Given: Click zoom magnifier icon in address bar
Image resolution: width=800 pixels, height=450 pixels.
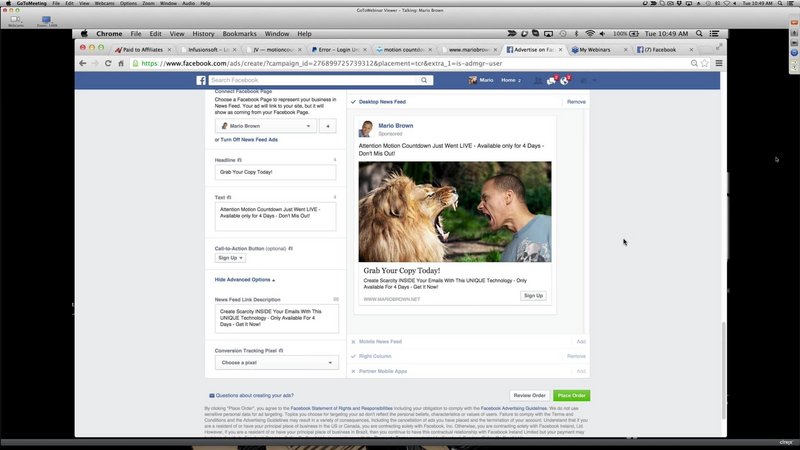Looking at the screenshot, I should pos(694,63).
